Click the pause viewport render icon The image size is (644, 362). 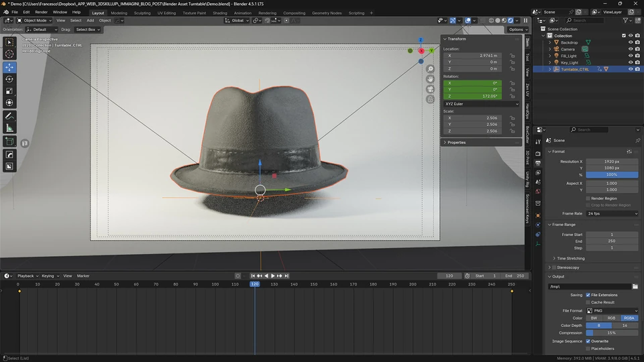pyautogui.click(x=526, y=21)
